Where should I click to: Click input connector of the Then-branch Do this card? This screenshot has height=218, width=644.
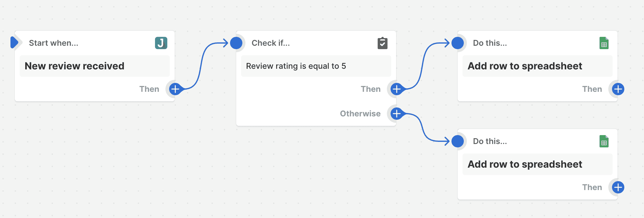tap(458, 43)
